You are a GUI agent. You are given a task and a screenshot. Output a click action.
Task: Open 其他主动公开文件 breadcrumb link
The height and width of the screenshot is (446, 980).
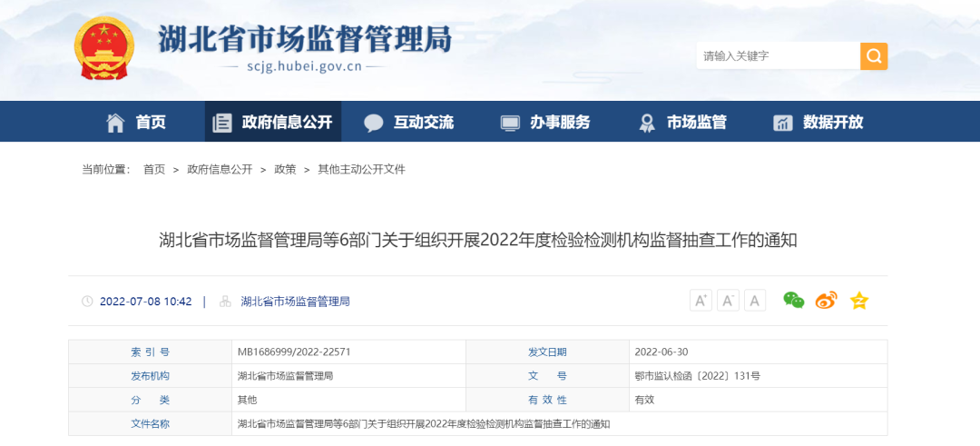point(361,170)
